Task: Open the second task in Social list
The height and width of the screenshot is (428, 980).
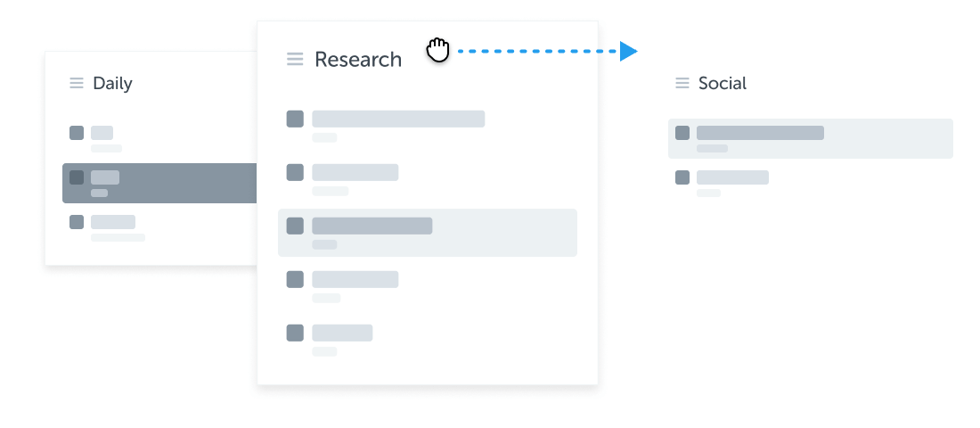Action: (732, 177)
